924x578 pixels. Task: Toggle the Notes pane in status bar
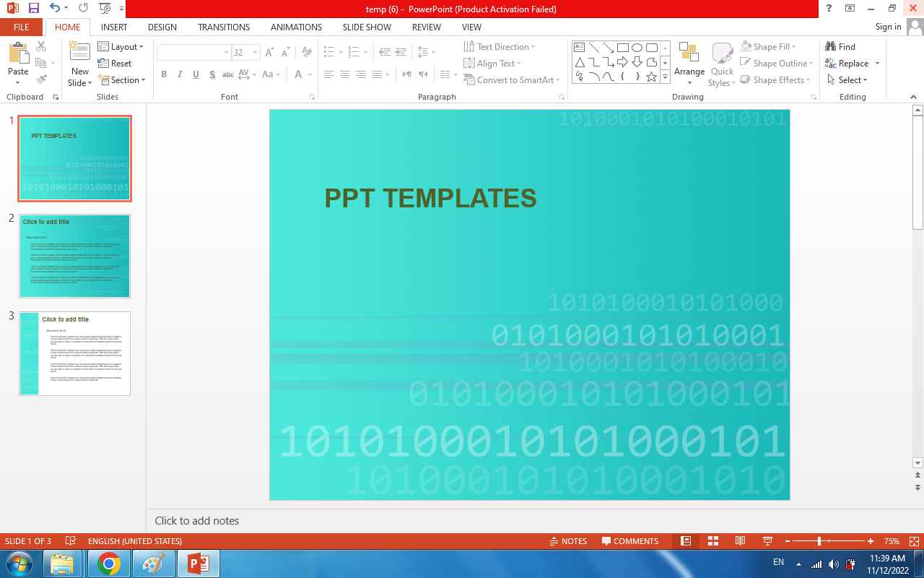pyautogui.click(x=568, y=541)
